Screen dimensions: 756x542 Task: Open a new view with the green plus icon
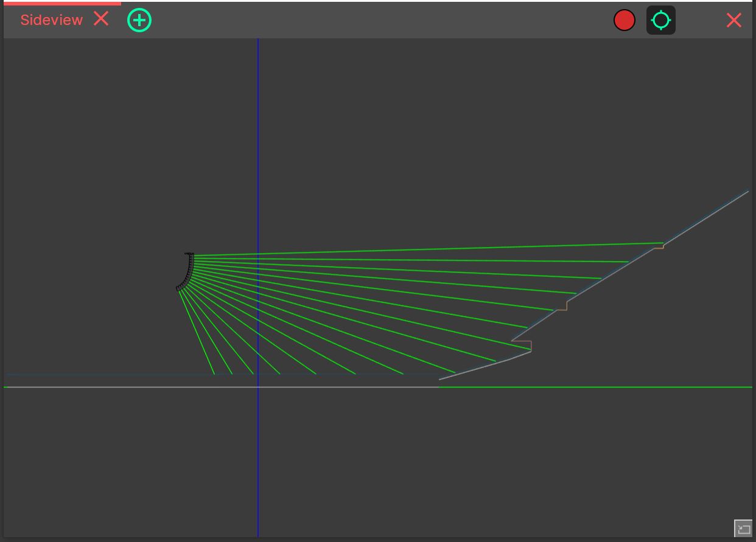point(139,20)
